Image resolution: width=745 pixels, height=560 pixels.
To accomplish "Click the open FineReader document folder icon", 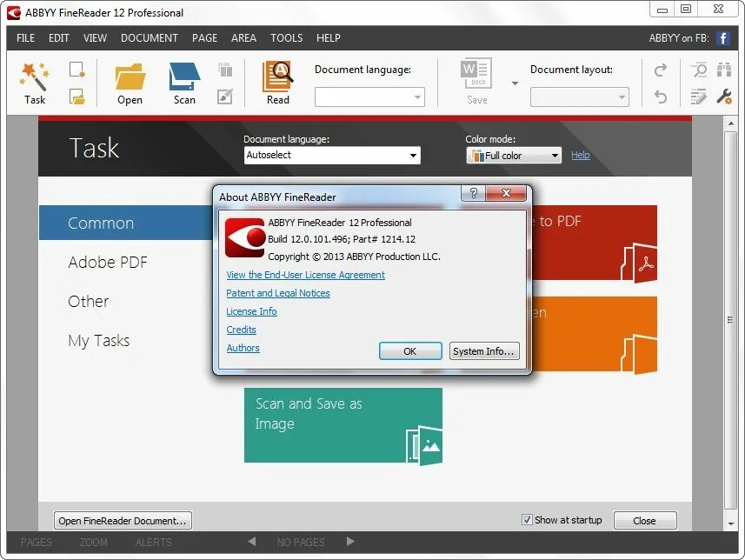I will coord(76,97).
